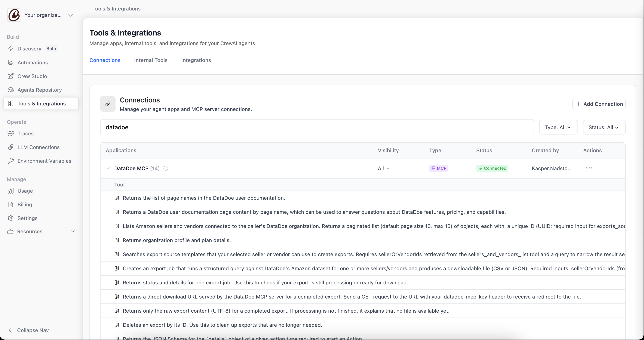
Task: Click the LLM Connections rocket icon
Action: pos(10,147)
